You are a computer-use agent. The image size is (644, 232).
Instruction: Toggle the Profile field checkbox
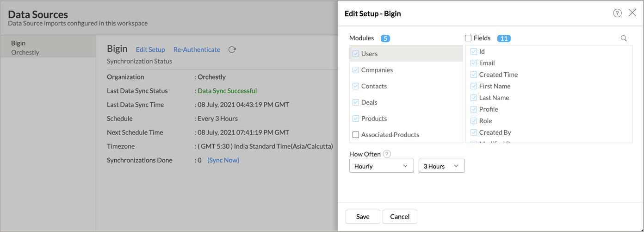click(474, 109)
